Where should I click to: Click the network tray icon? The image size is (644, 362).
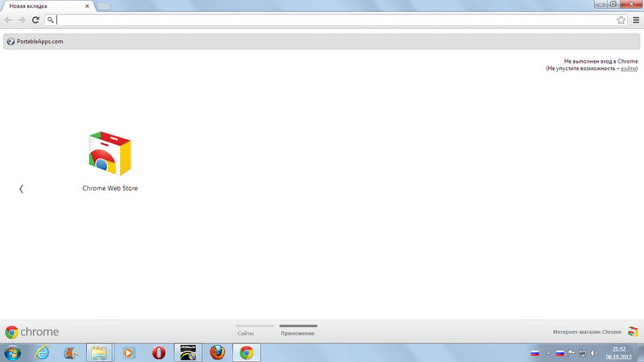point(583,353)
